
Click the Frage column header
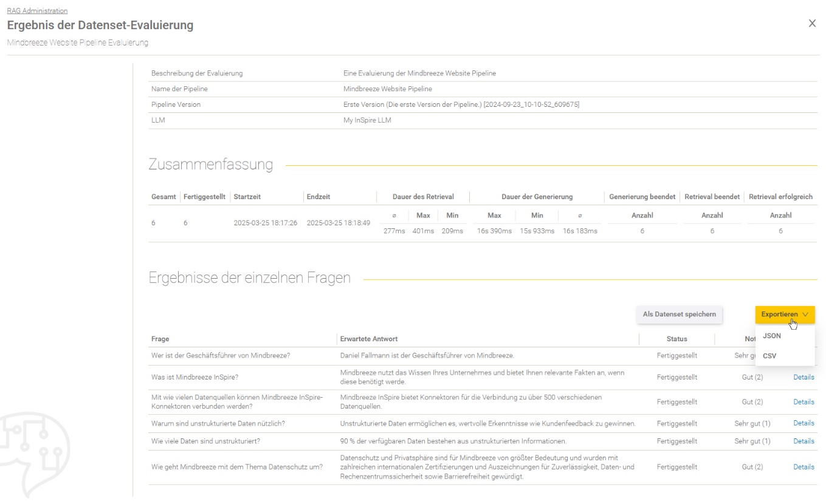pyautogui.click(x=160, y=339)
